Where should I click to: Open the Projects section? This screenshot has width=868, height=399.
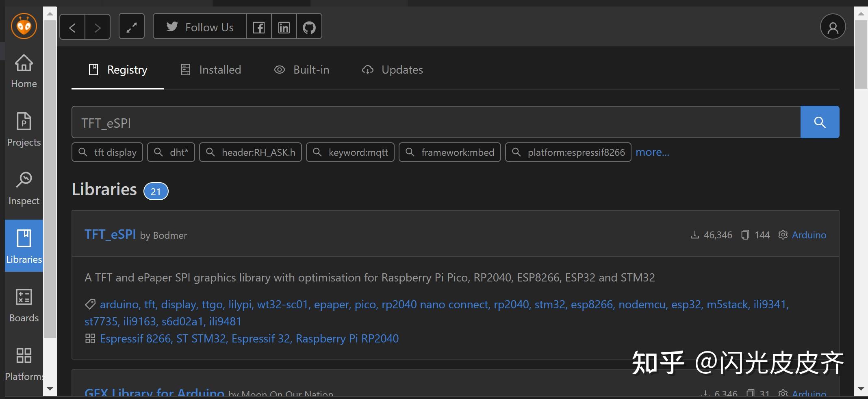[24, 129]
